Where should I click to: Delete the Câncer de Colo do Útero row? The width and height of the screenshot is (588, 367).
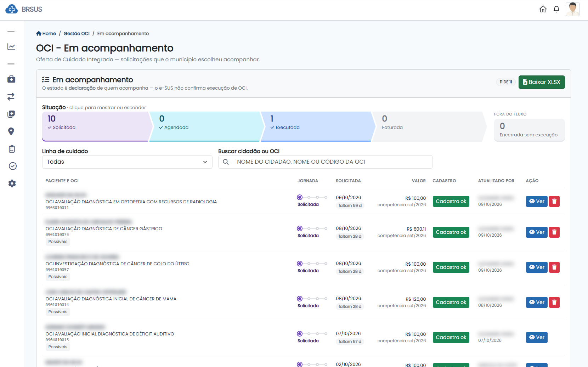coord(554,267)
